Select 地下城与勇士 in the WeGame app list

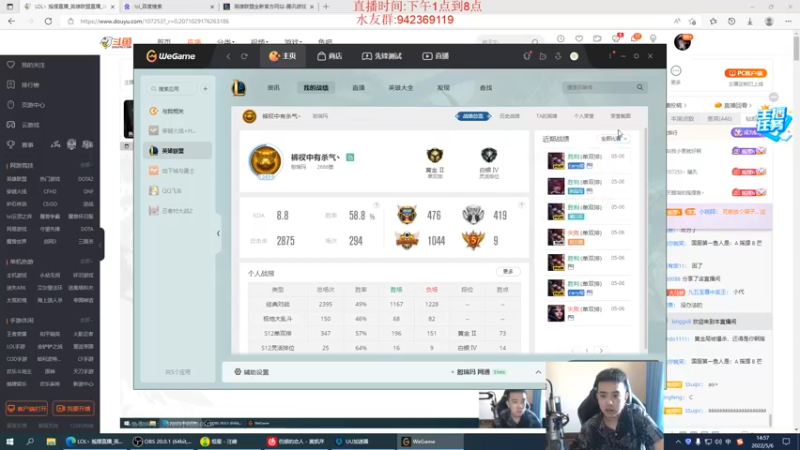(178, 170)
